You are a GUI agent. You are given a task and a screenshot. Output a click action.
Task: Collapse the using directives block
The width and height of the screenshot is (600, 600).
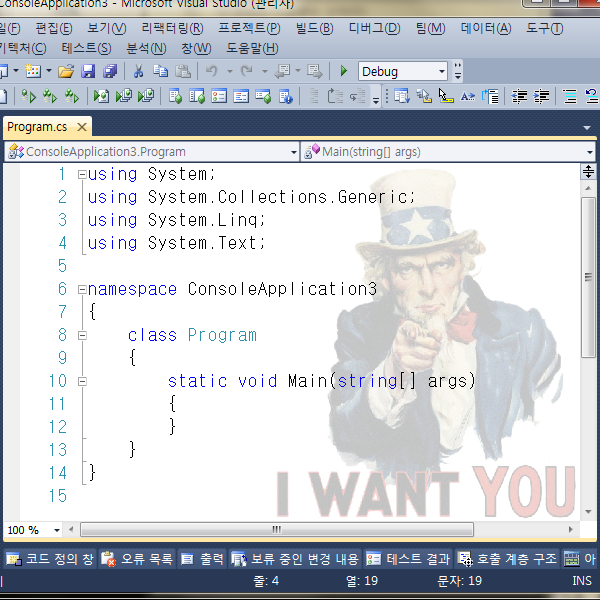click(x=82, y=174)
